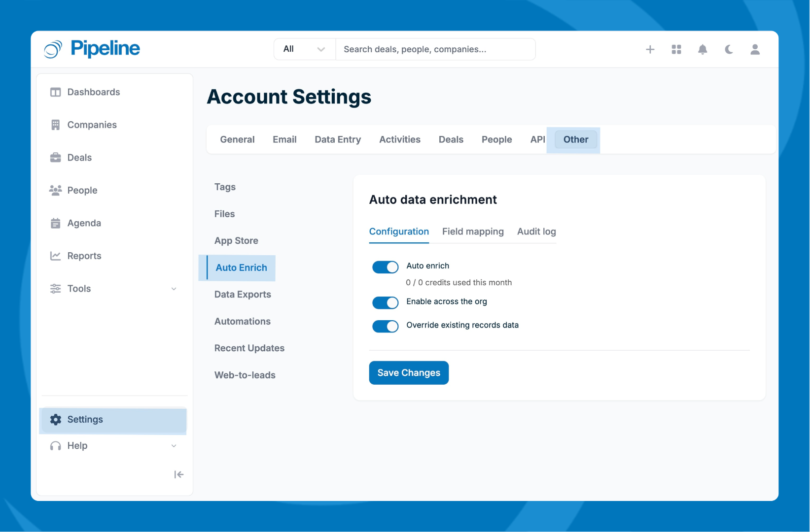810x532 pixels.
Task: Open the All search filter dropdown
Action: click(x=304, y=49)
